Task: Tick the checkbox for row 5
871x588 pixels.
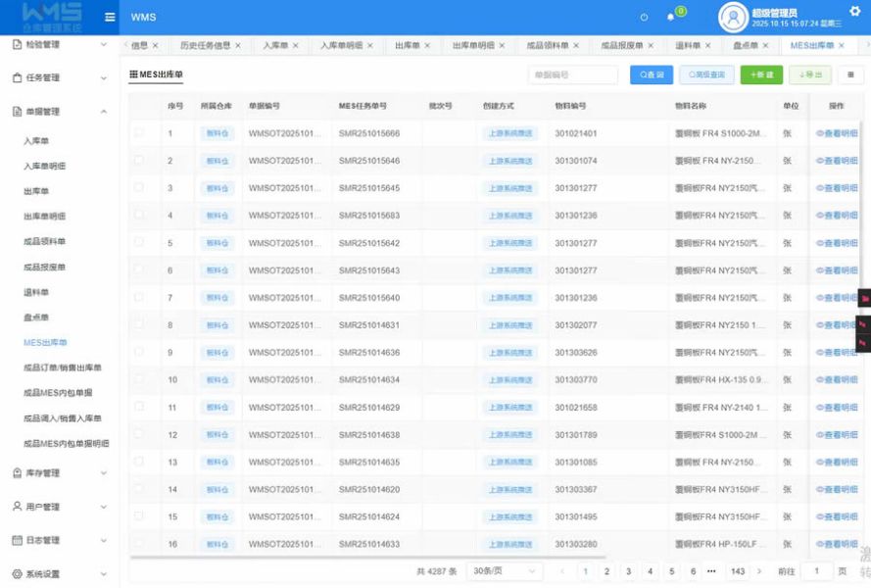Action: 139,242
